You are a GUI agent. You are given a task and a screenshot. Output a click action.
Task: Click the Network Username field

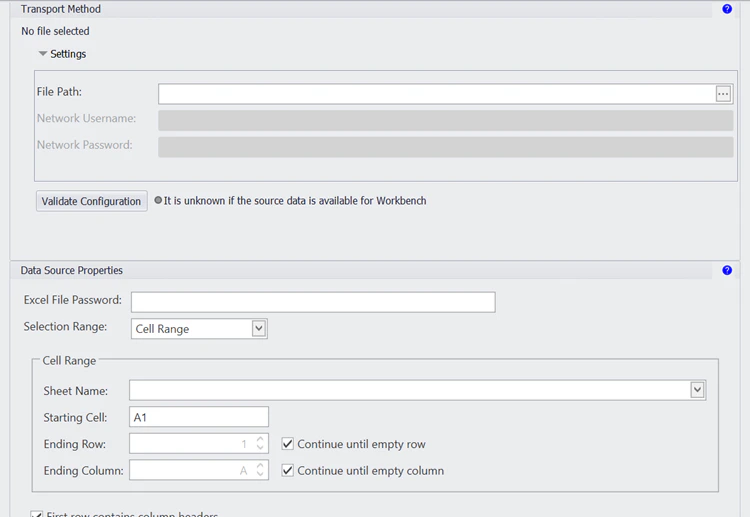445,121
